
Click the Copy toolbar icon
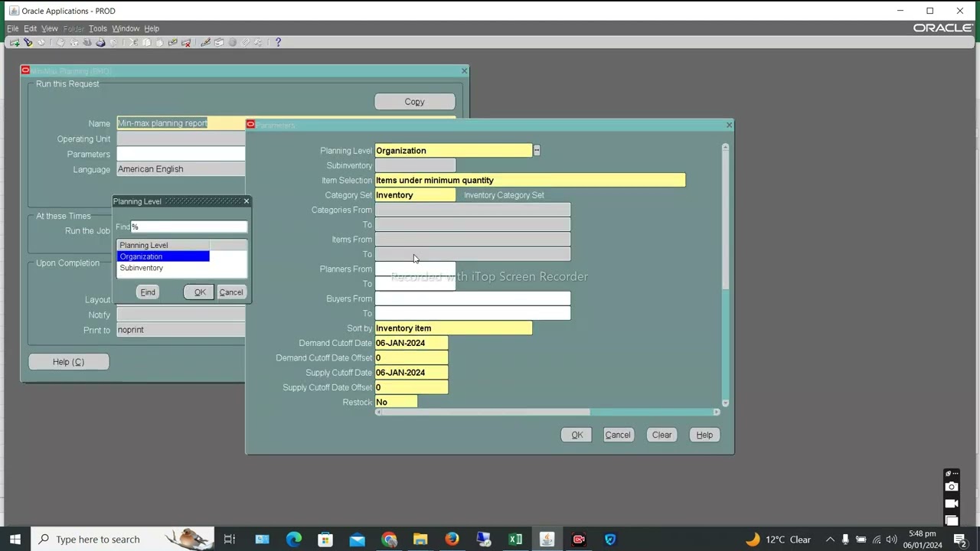[146, 43]
